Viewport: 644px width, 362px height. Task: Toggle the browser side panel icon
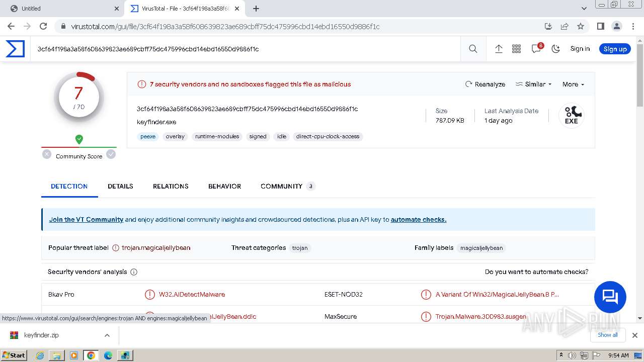[600, 26]
